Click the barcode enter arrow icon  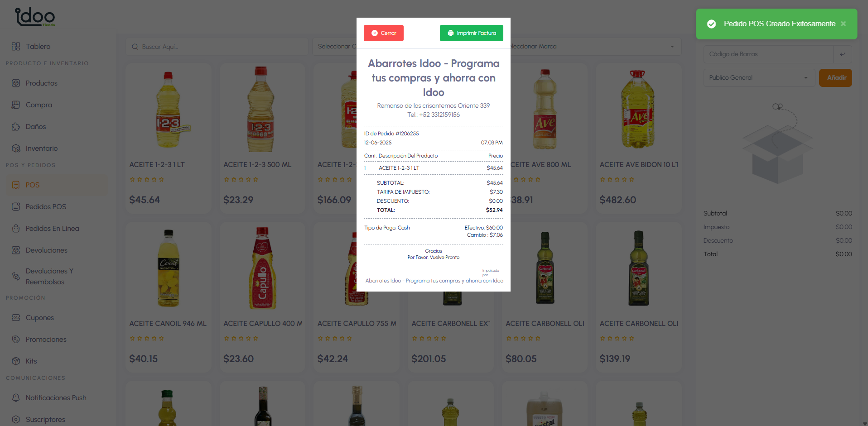point(842,54)
